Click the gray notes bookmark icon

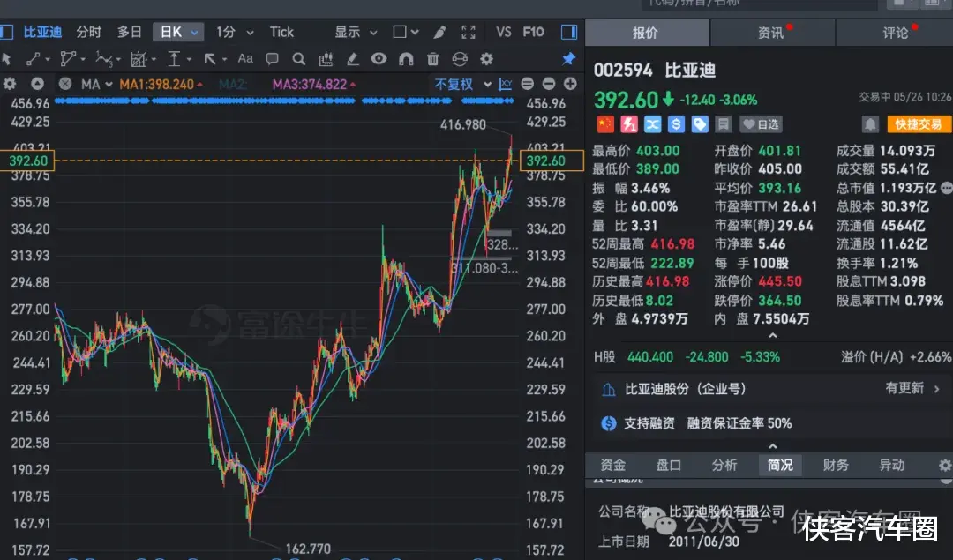coord(724,124)
